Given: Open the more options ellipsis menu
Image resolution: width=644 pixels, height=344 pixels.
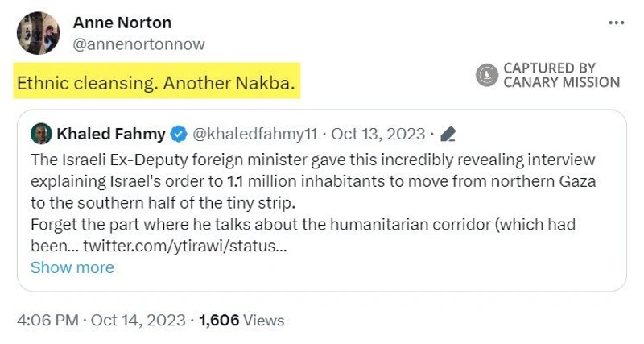Looking at the screenshot, I should coord(617,23).
